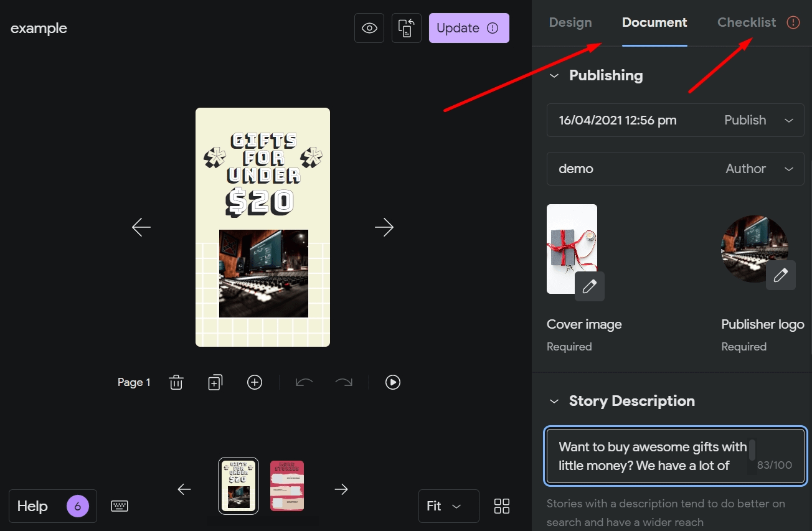Edit the cover image with pencil icon
812x531 pixels.
click(x=590, y=286)
